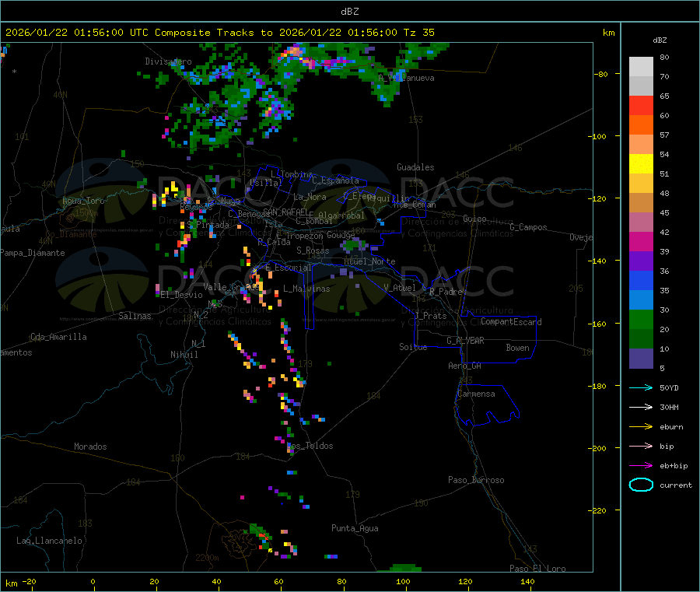Click the Agua_Toro map label
The height and width of the screenshot is (592, 700).
tap(83, 201)
